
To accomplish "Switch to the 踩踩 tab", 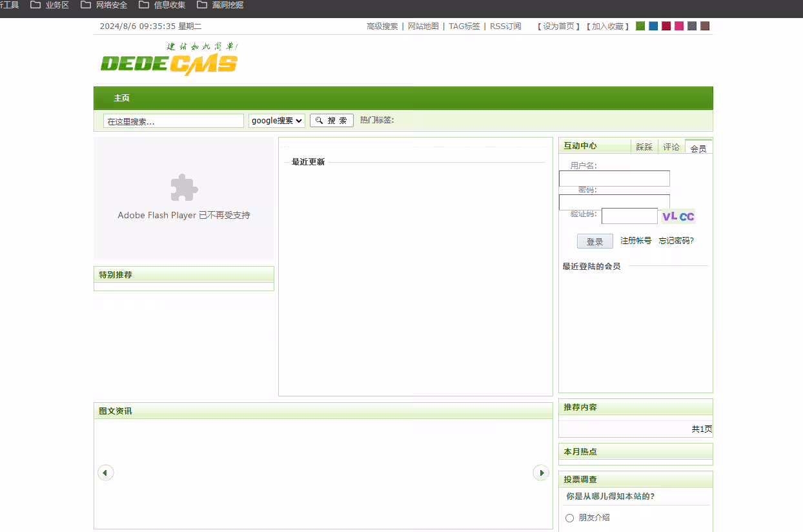I will [644, 147].
